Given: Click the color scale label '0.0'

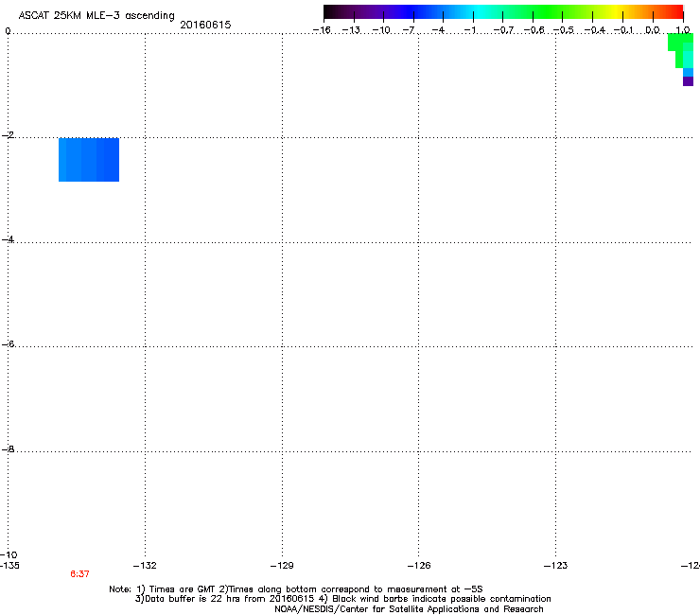Looking at the screenshot, I should click(653, 30).
